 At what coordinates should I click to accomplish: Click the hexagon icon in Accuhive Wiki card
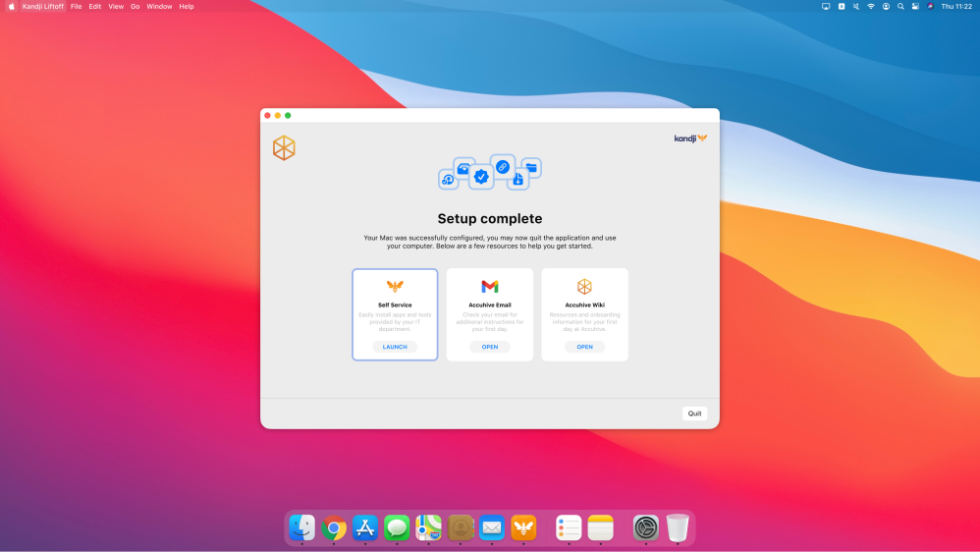tap(584, 287)
